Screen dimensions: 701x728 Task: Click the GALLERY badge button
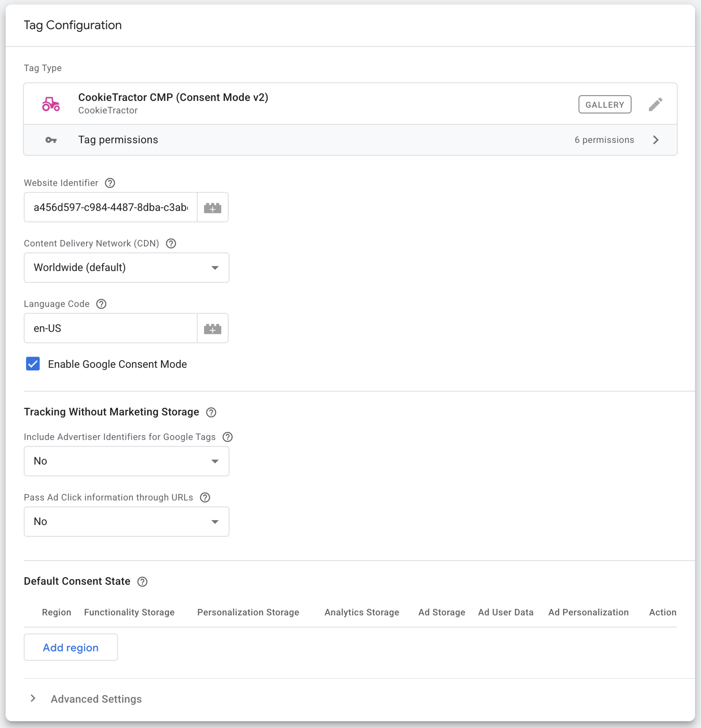click(x=604, y=104)
